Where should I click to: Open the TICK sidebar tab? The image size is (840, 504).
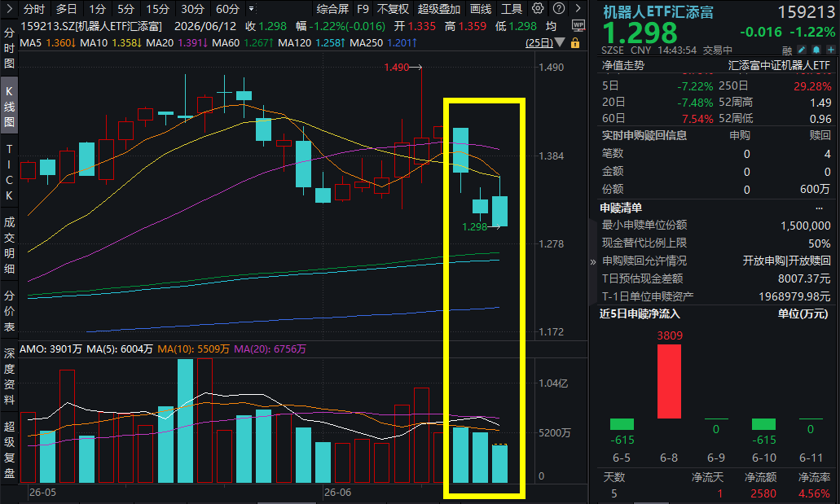point(9,173)
